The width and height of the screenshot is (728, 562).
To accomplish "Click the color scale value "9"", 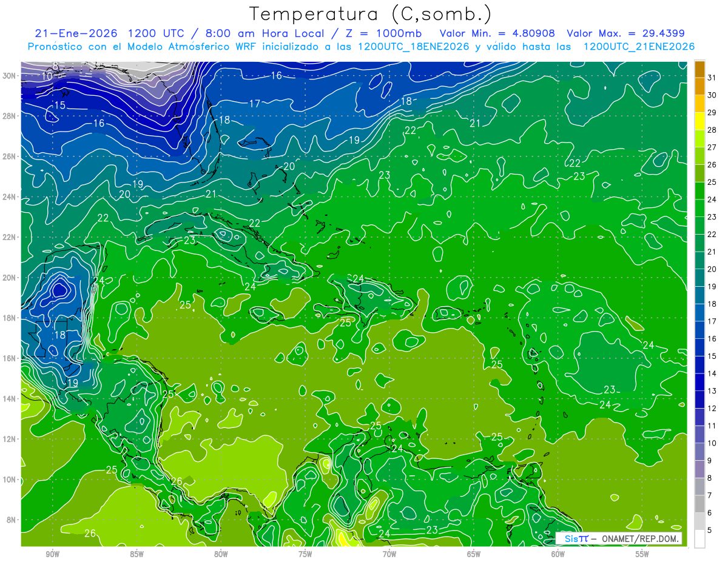I will 710,461.
